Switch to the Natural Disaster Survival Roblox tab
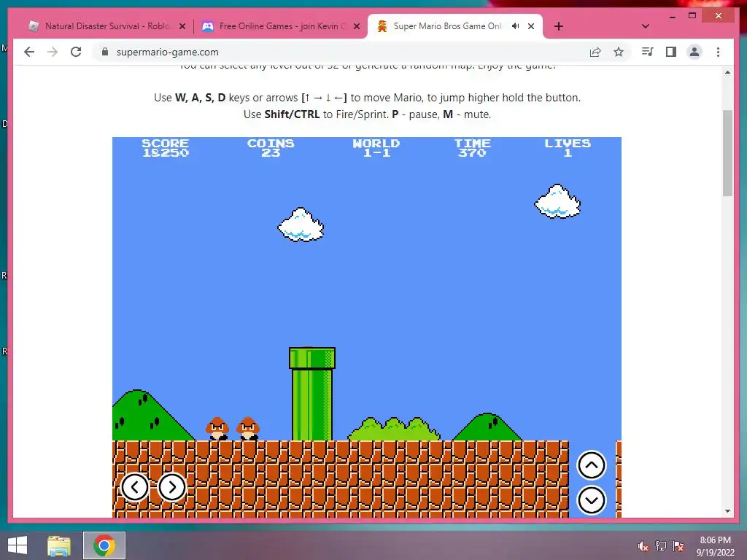This screenshot has height=560, width=747. [107, 26]
